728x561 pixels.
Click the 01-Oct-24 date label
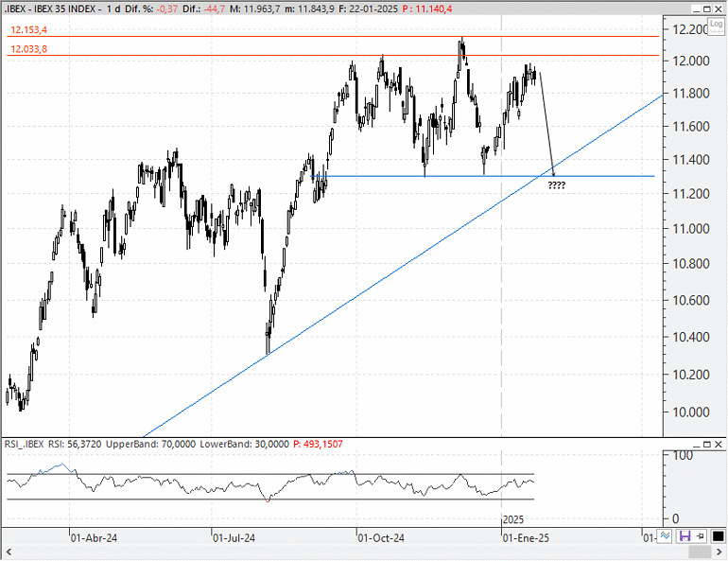point(381,538)
